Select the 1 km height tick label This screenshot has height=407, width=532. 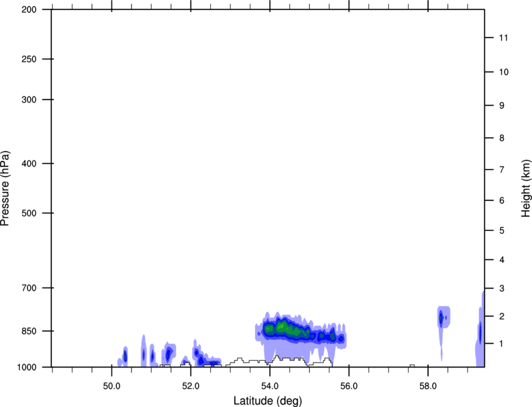(501, 344)
